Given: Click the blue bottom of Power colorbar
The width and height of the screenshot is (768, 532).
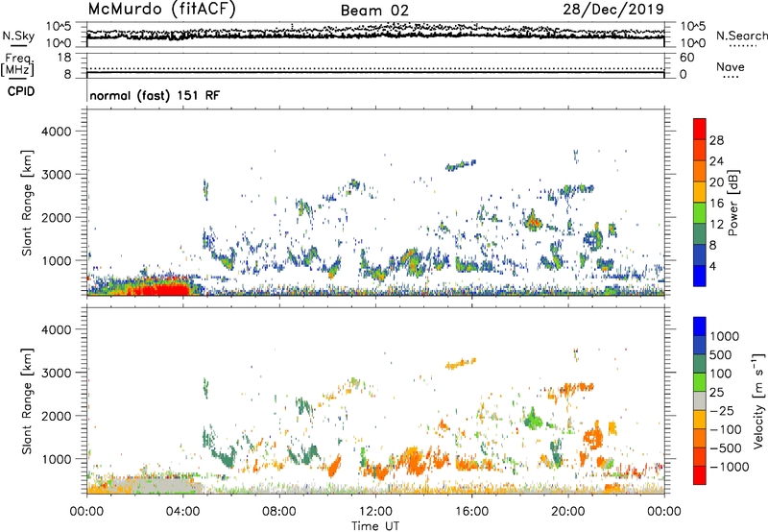Looking at the screenshot, I should click(700, 276).
